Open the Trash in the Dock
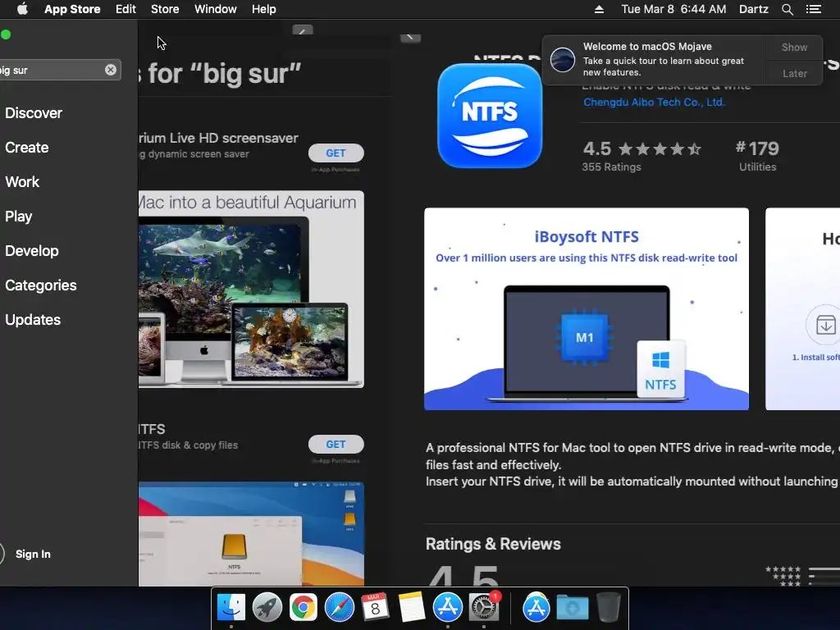This screenshot has width=840, height=630. [609, 608]
